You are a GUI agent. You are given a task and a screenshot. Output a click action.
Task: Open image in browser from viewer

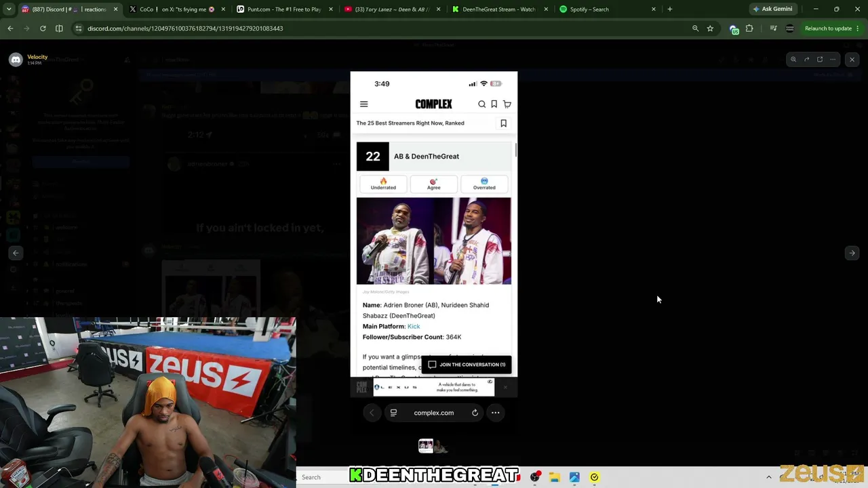(820, 60)
